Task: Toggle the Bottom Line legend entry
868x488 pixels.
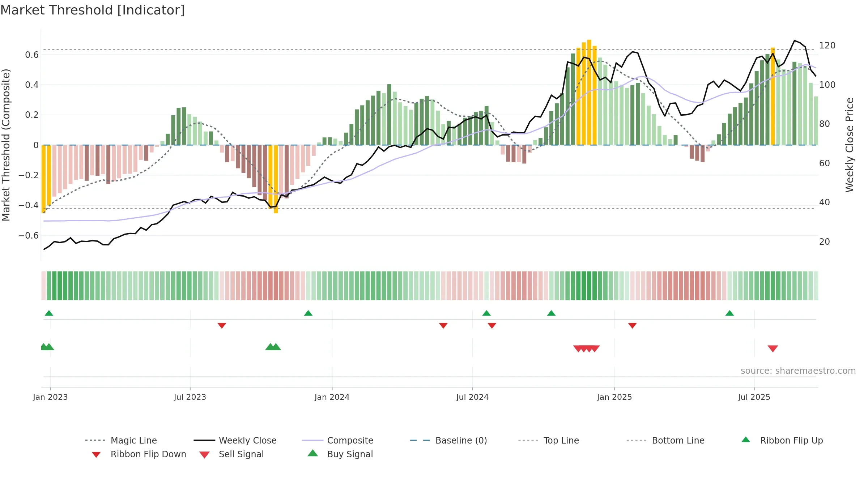Action: [665, 440]
